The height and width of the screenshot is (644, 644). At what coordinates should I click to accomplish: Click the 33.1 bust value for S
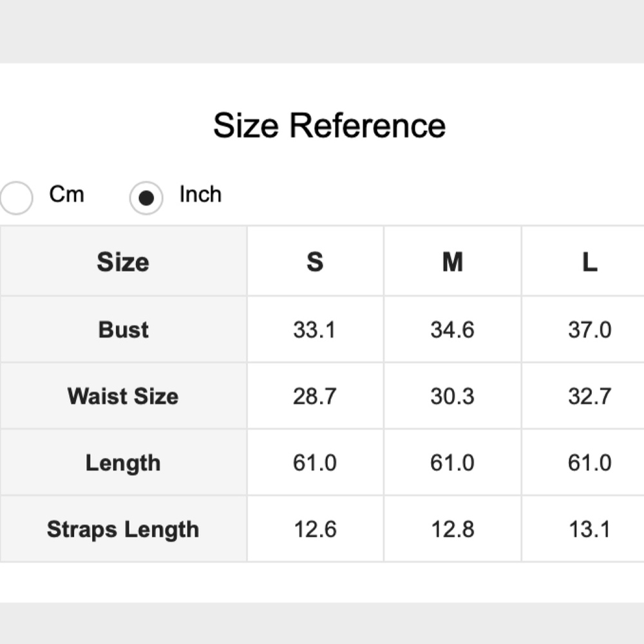[315, 330]
